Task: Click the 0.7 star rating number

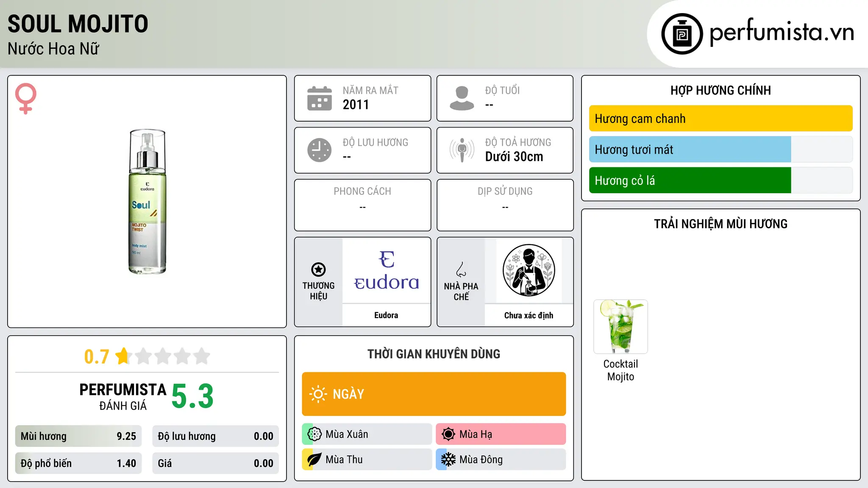Action: coord(97,357)
